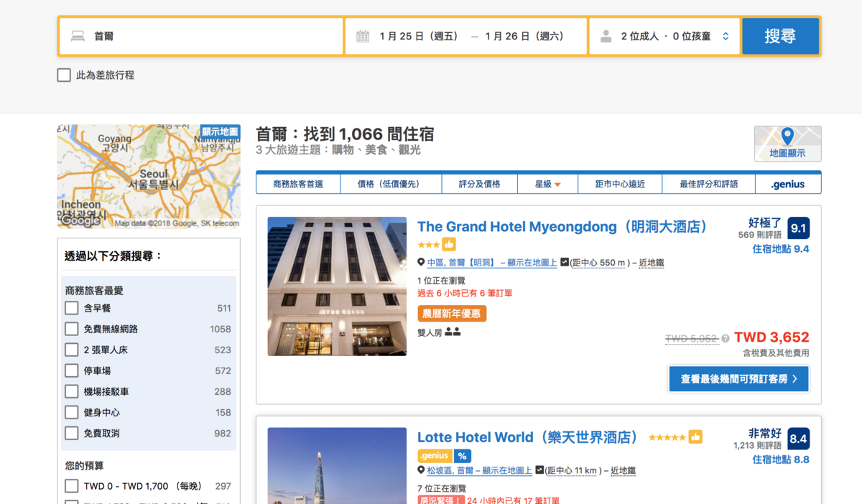Image resolution: width=862 pixels, height=504 pixels.
Task: Check the 停車場 filter
Action: point(72,370)
